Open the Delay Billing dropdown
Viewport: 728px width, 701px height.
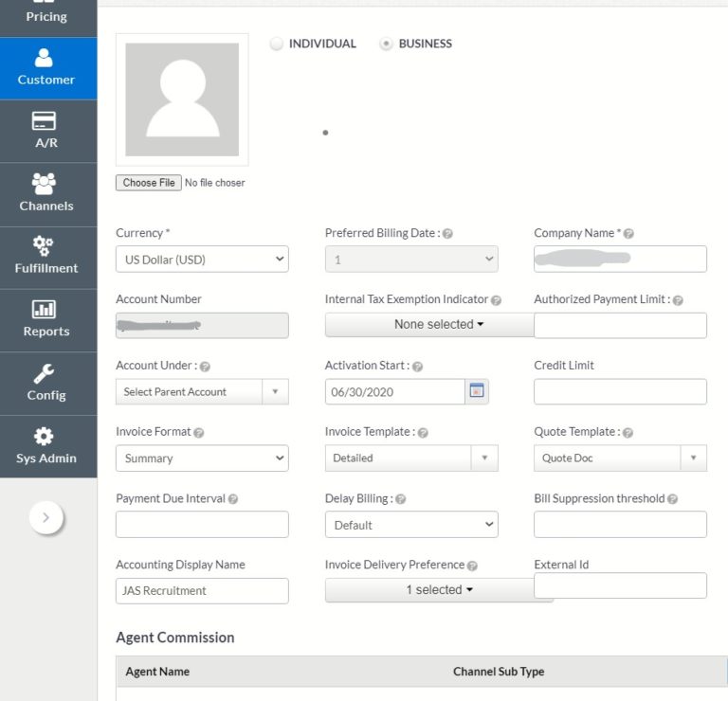click(411, 525)
